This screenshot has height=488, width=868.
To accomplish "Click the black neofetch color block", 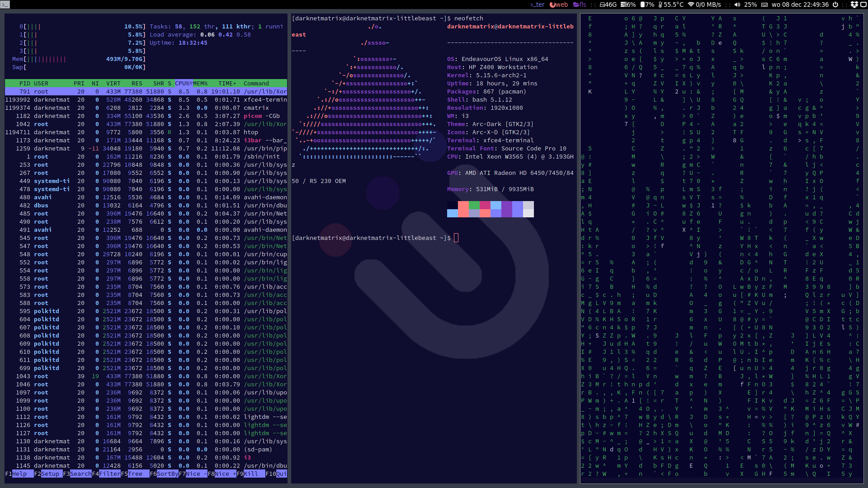I will pos(453,205).
